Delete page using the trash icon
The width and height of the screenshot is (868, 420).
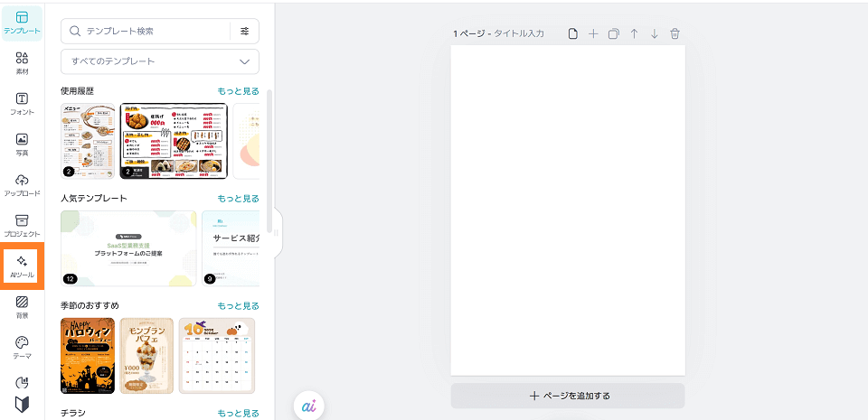(675, 33)
